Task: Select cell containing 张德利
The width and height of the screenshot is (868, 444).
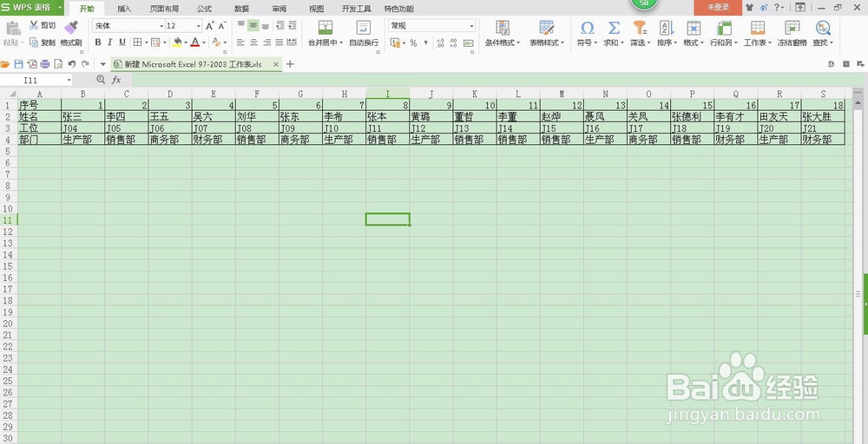Action: [692, 117]
